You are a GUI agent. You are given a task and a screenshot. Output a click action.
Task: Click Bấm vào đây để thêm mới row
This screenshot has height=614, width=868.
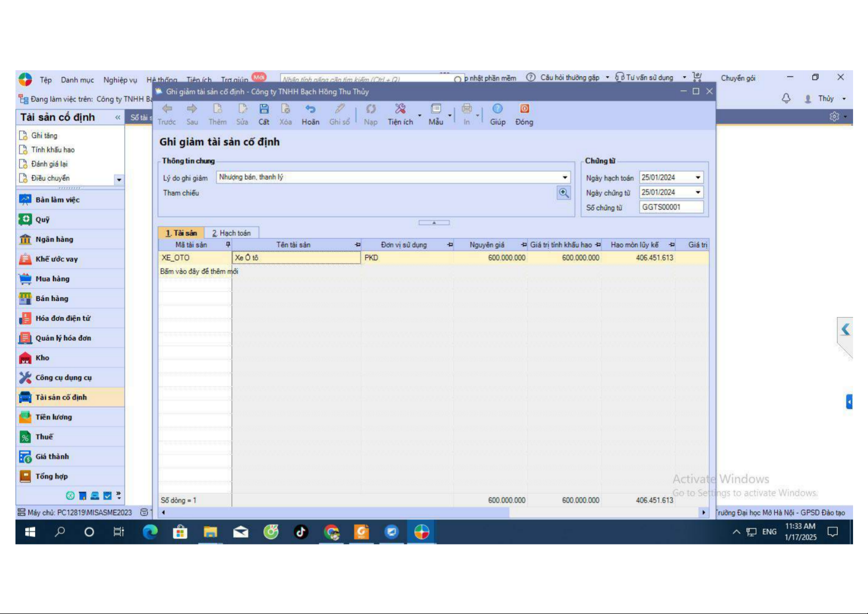pos(199,271)
